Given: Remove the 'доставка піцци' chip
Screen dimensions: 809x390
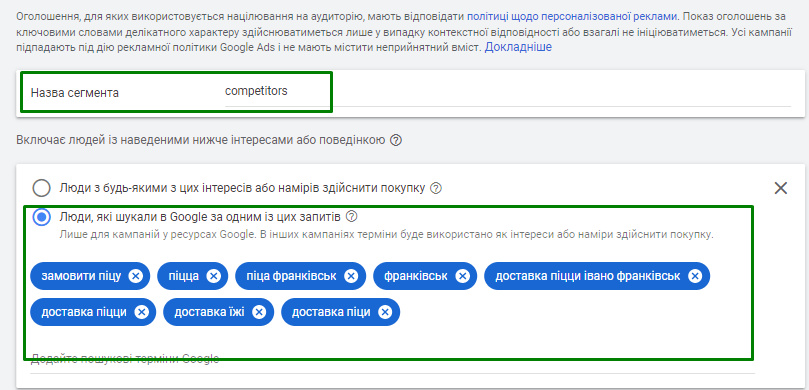Looking at the screenshot, I should pos(141,312).
